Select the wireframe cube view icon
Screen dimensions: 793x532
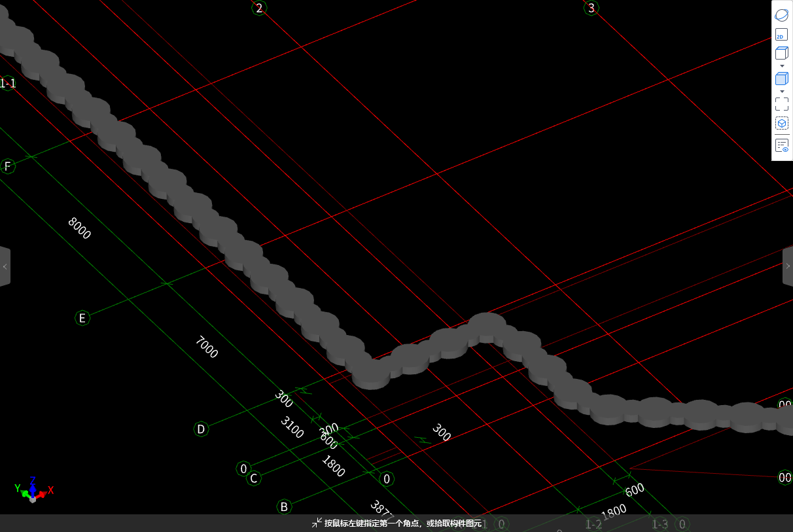click(781, 54)
